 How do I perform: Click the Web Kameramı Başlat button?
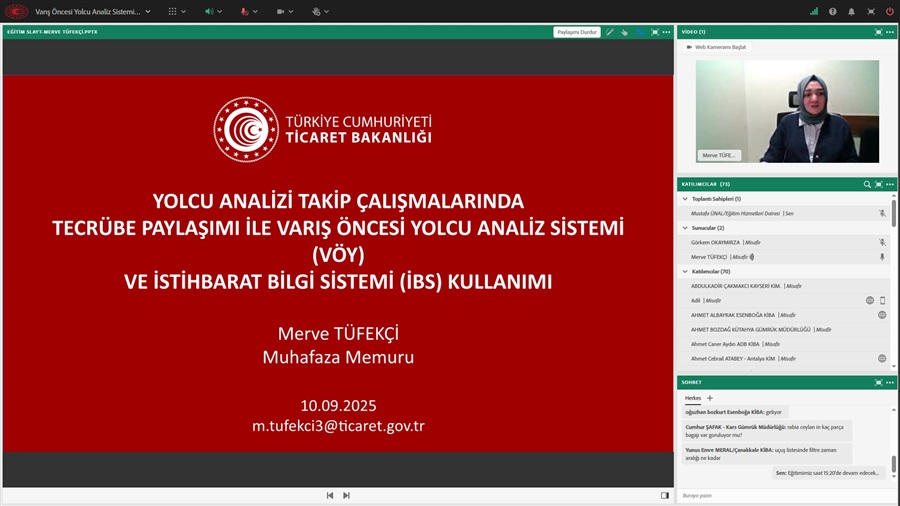point(716,47)
